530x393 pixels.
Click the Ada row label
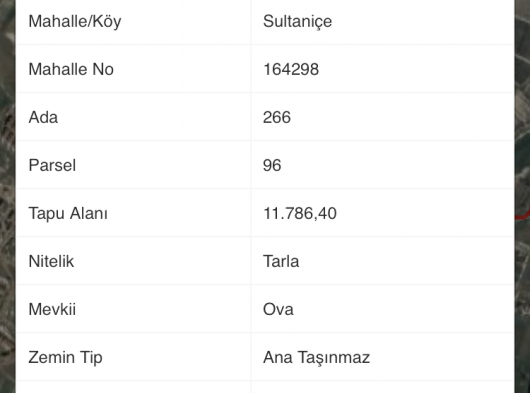coord(43,117)
